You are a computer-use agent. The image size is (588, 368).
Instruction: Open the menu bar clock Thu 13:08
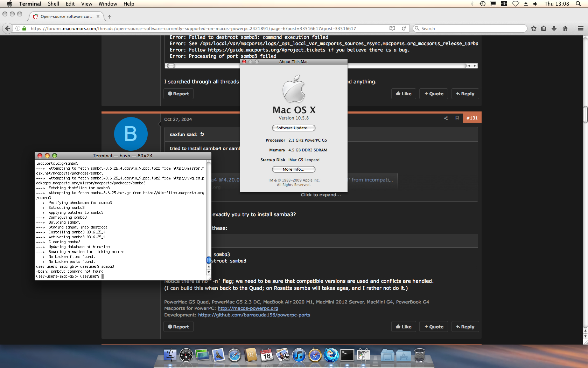(556, 4)
